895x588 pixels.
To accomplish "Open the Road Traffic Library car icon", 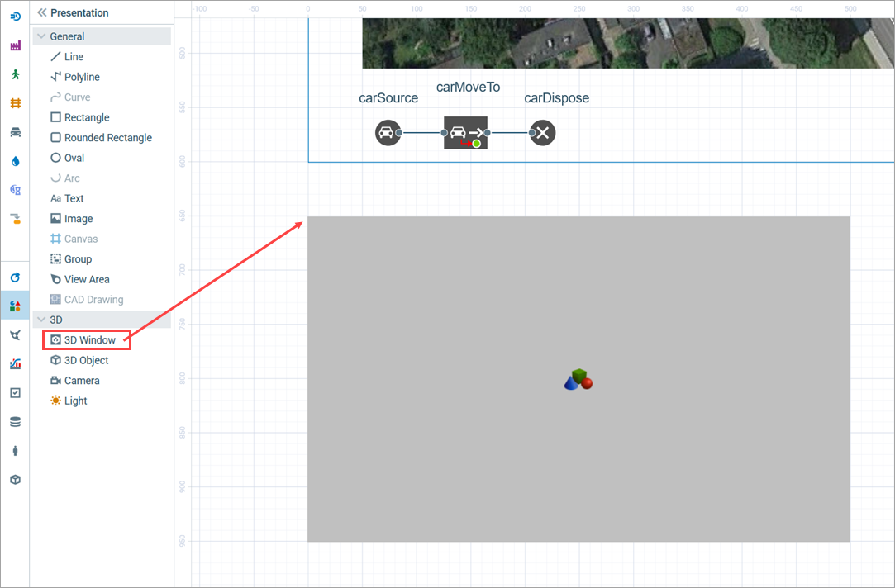I will [15, 132].
